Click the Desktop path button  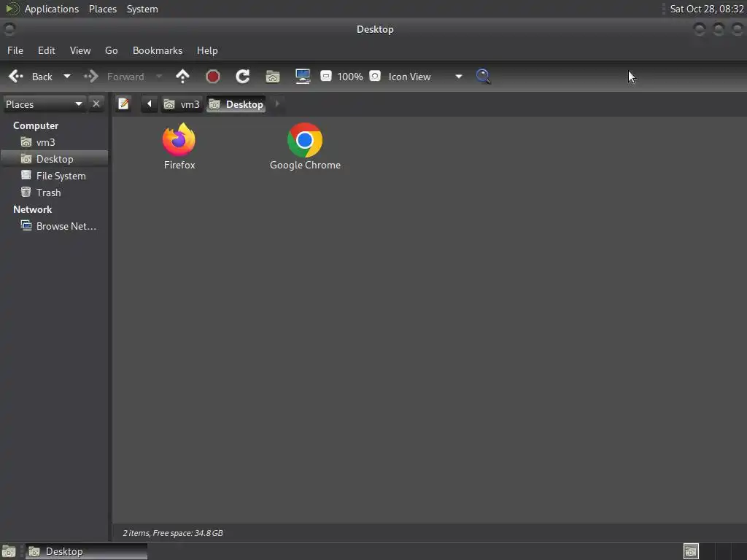pyautogui.click(x=236, y=104)
